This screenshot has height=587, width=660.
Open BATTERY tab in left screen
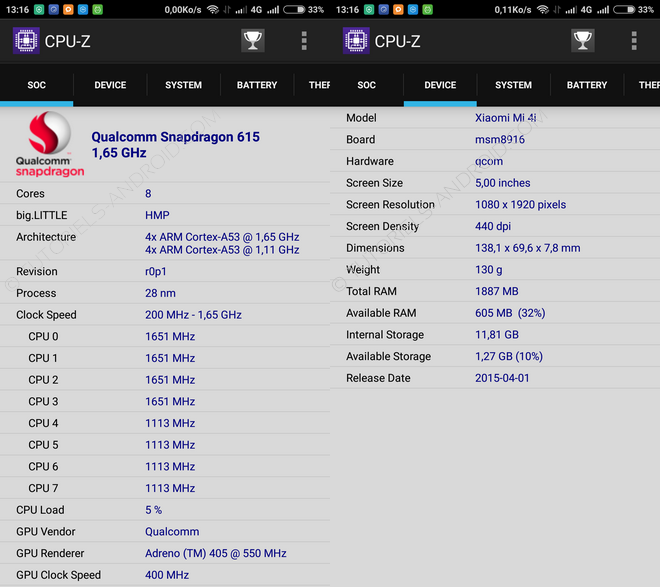coord(257,85)
